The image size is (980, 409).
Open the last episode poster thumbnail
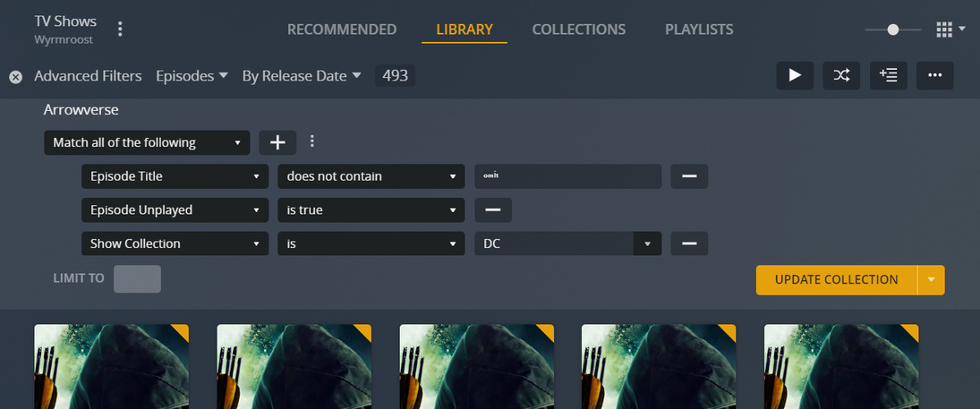tap(841, 366)
